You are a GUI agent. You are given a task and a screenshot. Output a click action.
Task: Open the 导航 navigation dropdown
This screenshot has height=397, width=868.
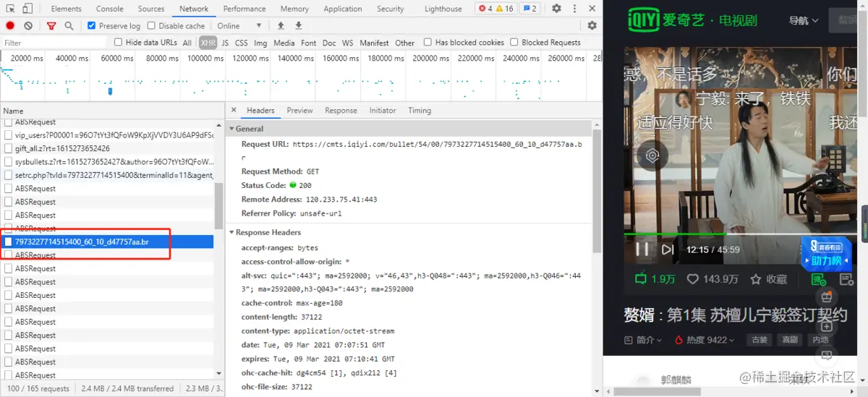(804, 20)
